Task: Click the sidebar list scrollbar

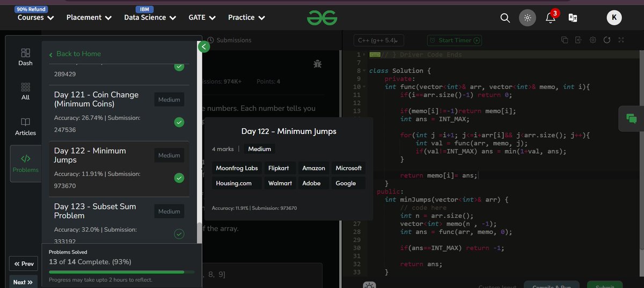Action: pyautogui.click(x=200, y=233)
